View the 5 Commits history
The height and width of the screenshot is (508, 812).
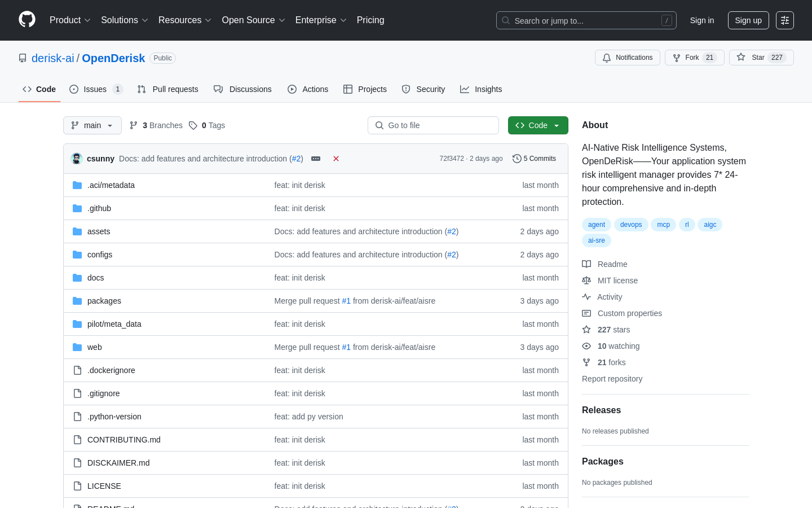tap(534, 159)
